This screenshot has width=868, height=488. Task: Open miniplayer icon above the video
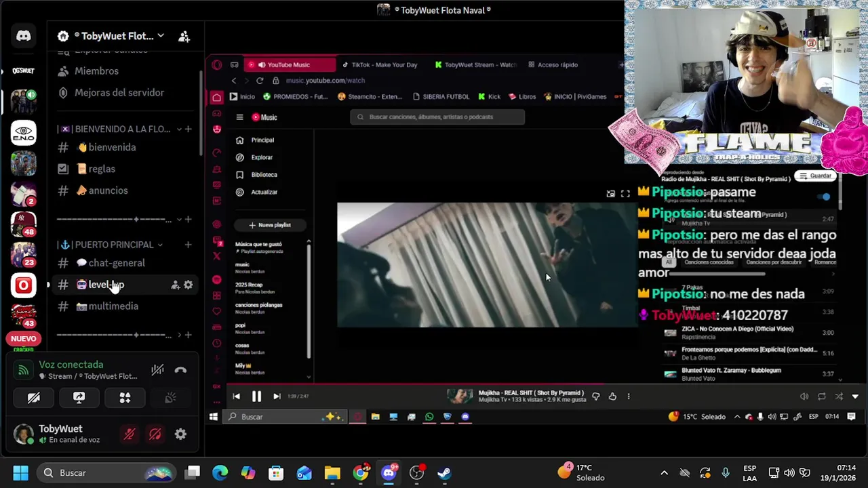(x=610, y=194)
